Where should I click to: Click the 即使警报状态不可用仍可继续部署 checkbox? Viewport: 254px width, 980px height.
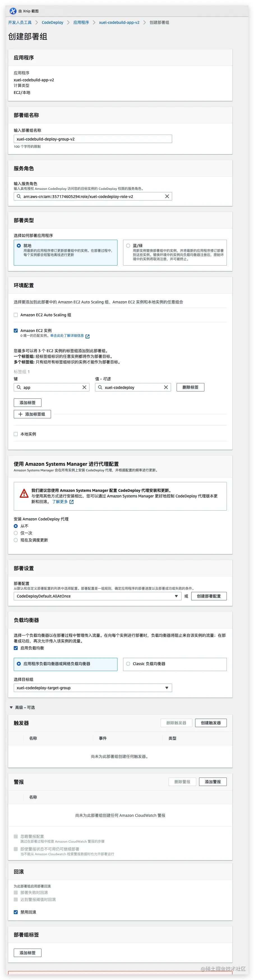point(16,849)
